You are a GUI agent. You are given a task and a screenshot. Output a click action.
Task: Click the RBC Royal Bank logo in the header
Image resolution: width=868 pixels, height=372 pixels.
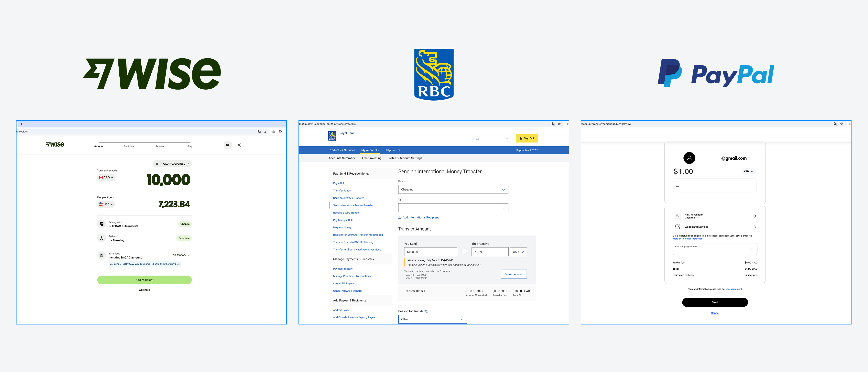(331, 137)
